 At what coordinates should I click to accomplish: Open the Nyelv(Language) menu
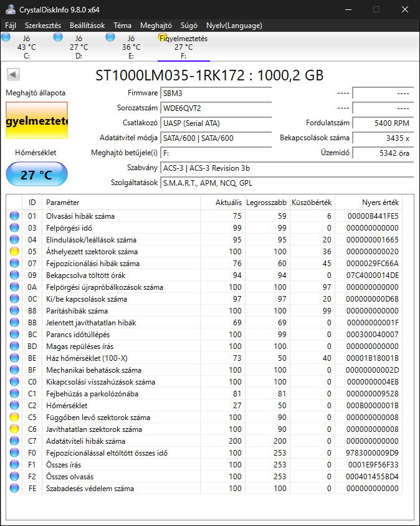(x=234, y=26)
